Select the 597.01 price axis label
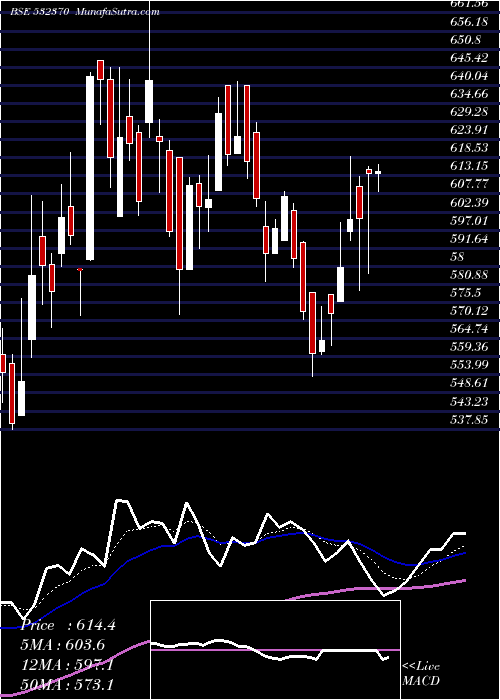The width and height of the screenshot is (500, 700). pos(468,221)
